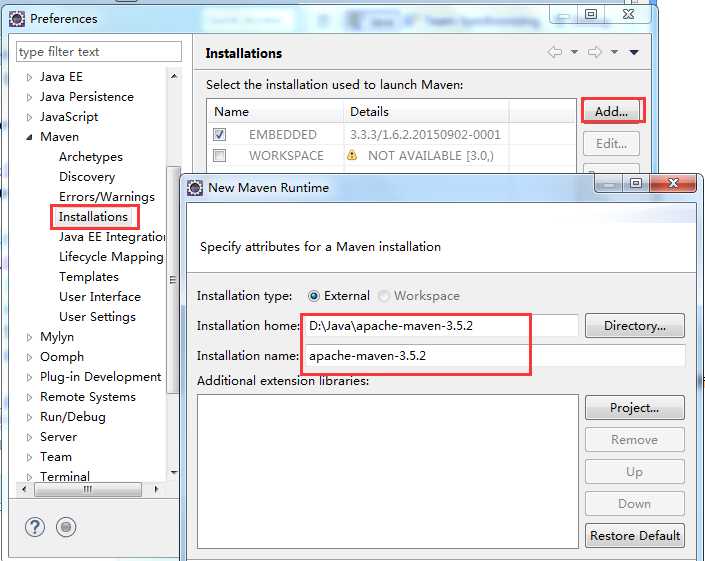705x561 pixels.
Task: Close the New Maven Runtime dialog
Action: (673, 183)
